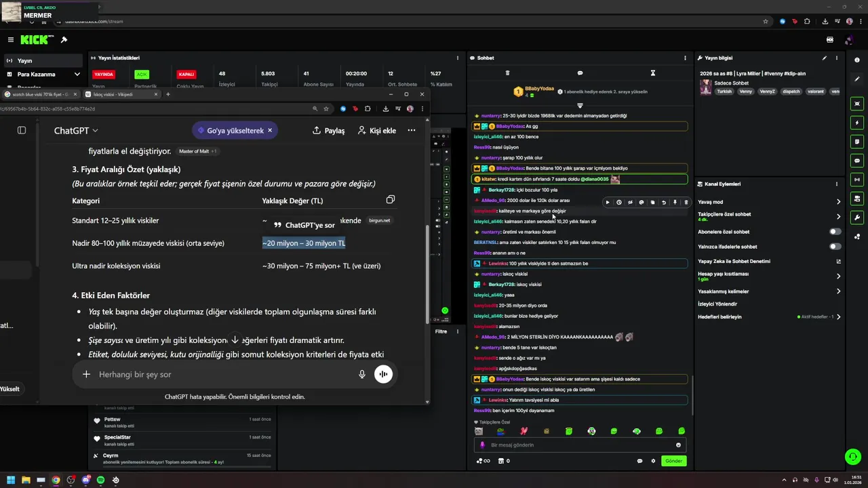Viewport: 868px width, 488px height.
Task: Expand Hedefleri belirleyin
Action: click(838, 317)
